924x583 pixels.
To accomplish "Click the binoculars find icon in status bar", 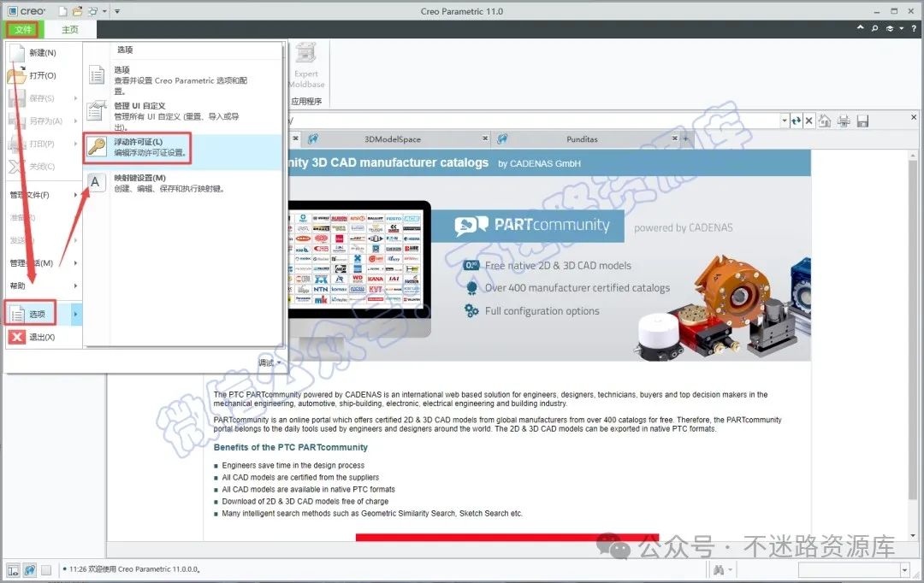I will coord(719,569).
